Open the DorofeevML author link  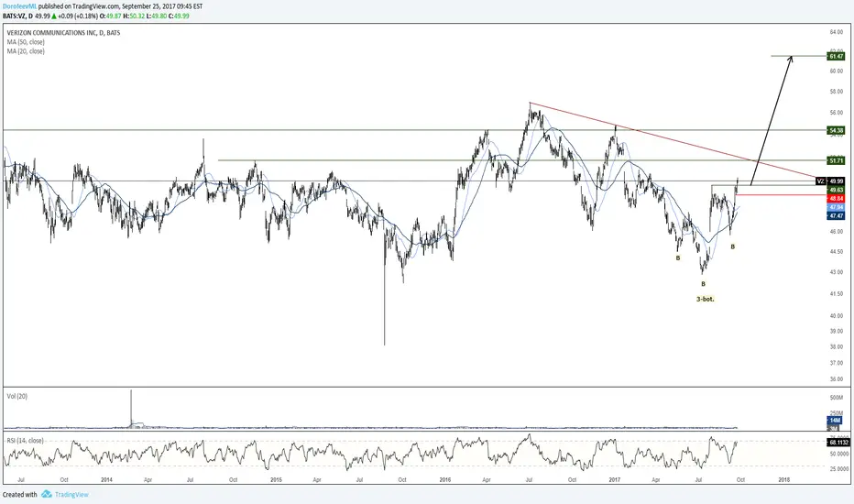(19, 6)
